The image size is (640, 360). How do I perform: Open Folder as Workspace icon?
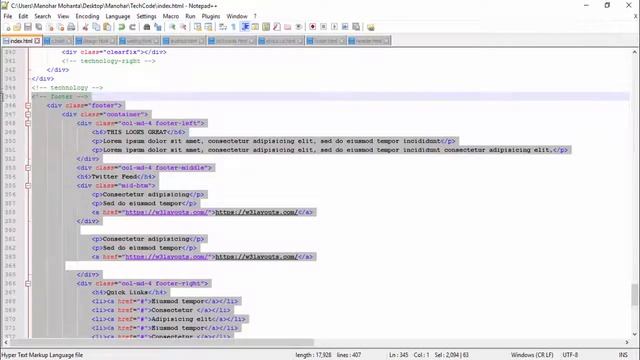[288, 27]
